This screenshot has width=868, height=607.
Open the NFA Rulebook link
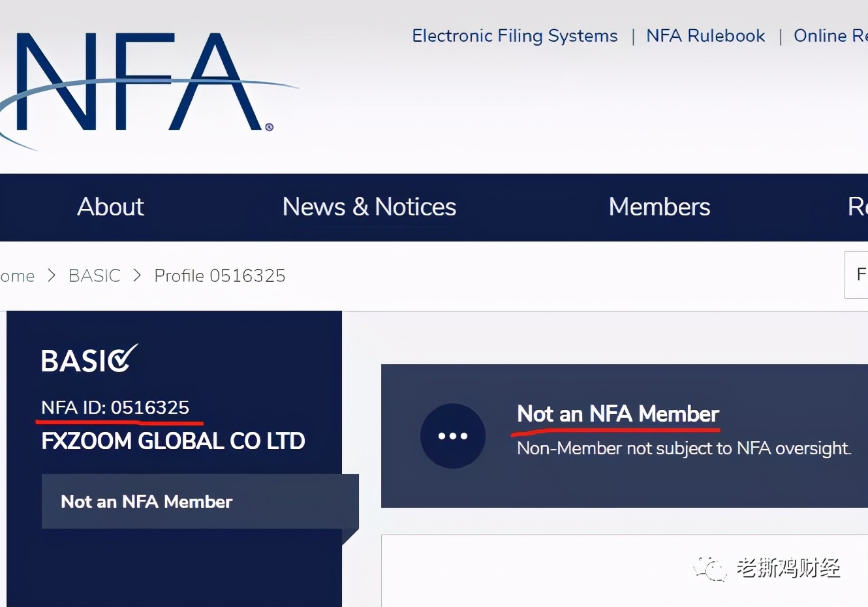point(705,36)
